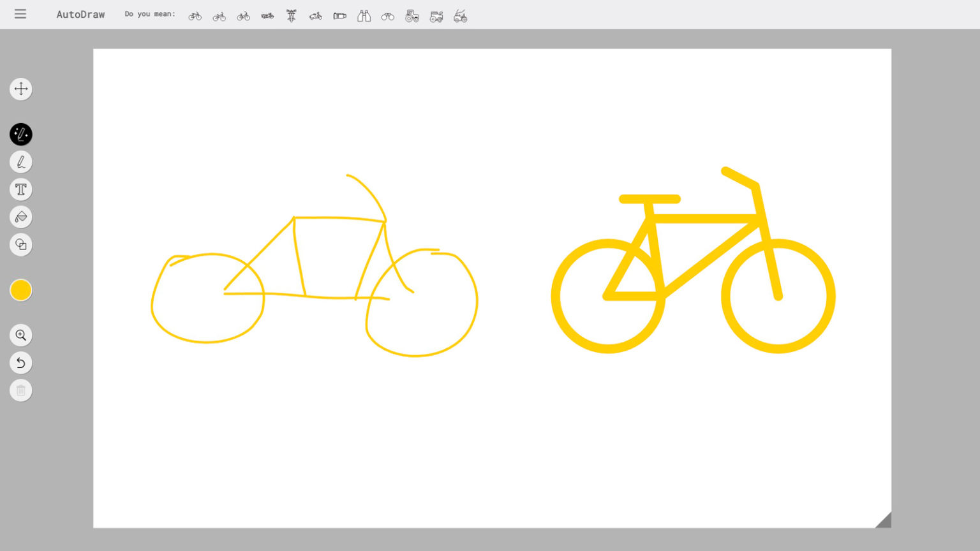The height and width of the screenshot is (551, 980).
Task: Choose the second bicycle suggestion
Action: [x=219, y=16]
